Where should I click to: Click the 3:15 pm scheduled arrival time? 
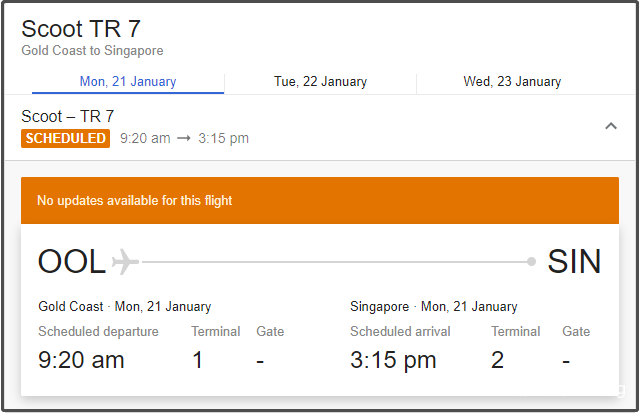point(393,360)
